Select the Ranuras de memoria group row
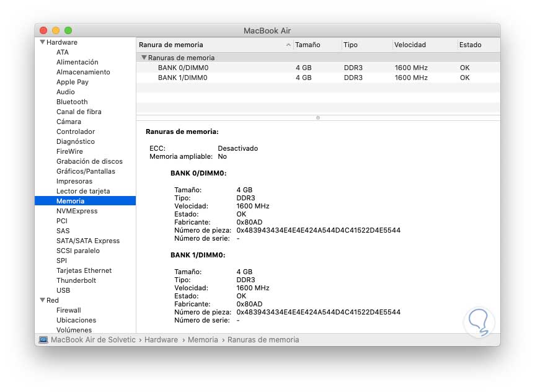The width and height of the screenshot is (535, 392). point(318,58)
